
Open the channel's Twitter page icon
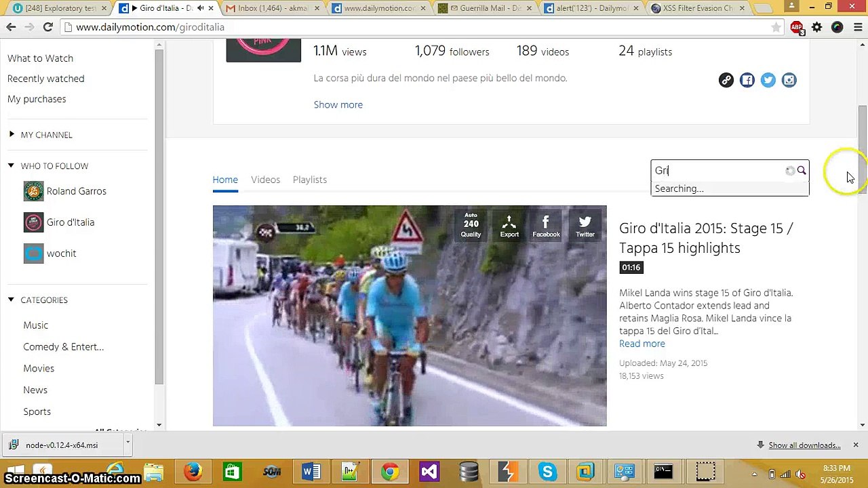pyautogui.click(x=768, y=80)
